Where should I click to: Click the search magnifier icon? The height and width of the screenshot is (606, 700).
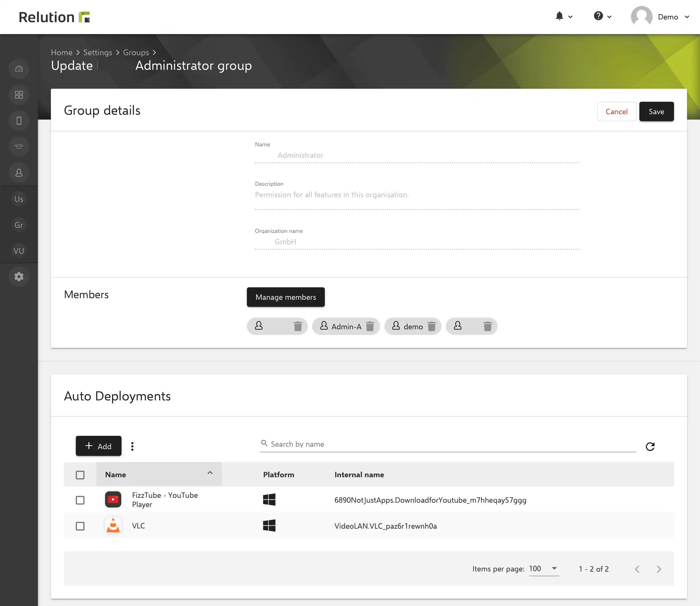tap(264, 443)
